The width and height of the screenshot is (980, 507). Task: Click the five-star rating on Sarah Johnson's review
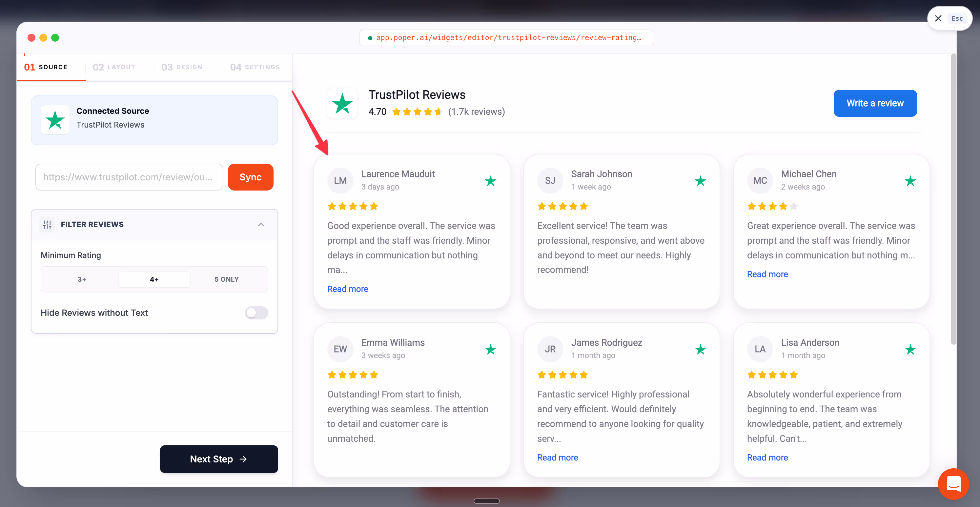(x=563, y=206)
